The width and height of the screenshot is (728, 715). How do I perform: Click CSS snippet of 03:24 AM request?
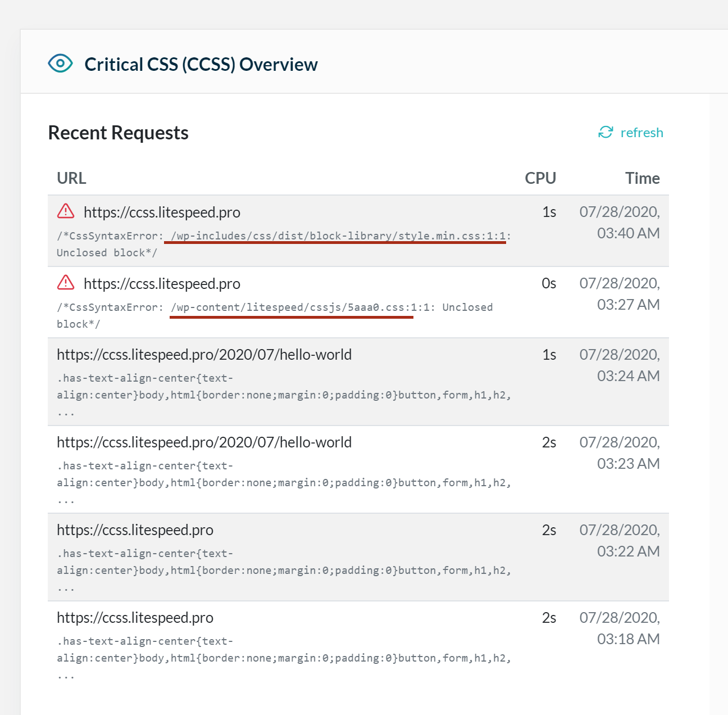(x=284, y=395)
